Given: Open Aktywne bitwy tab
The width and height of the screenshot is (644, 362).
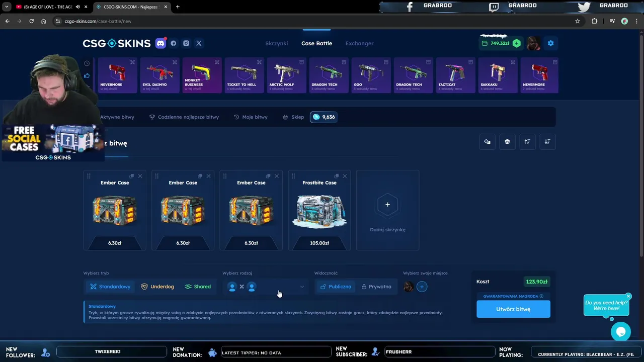Looking at the screenshot, I should click(117, 117).
